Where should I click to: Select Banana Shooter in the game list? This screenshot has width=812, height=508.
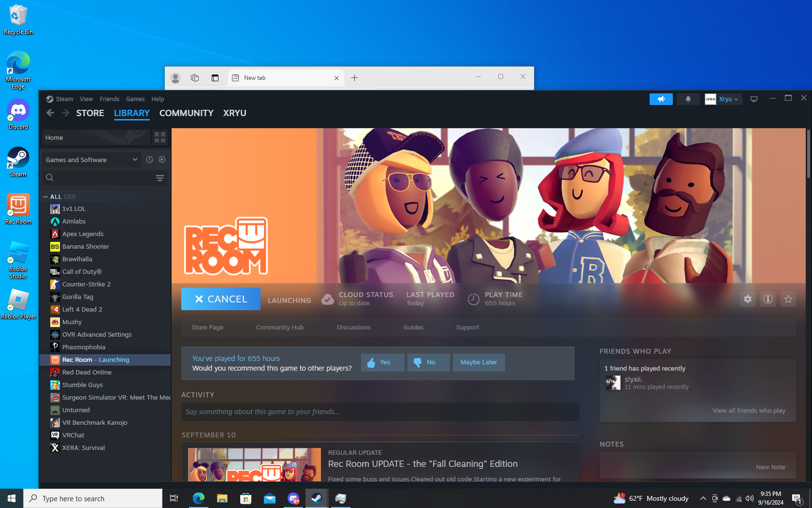pos(105,247)
